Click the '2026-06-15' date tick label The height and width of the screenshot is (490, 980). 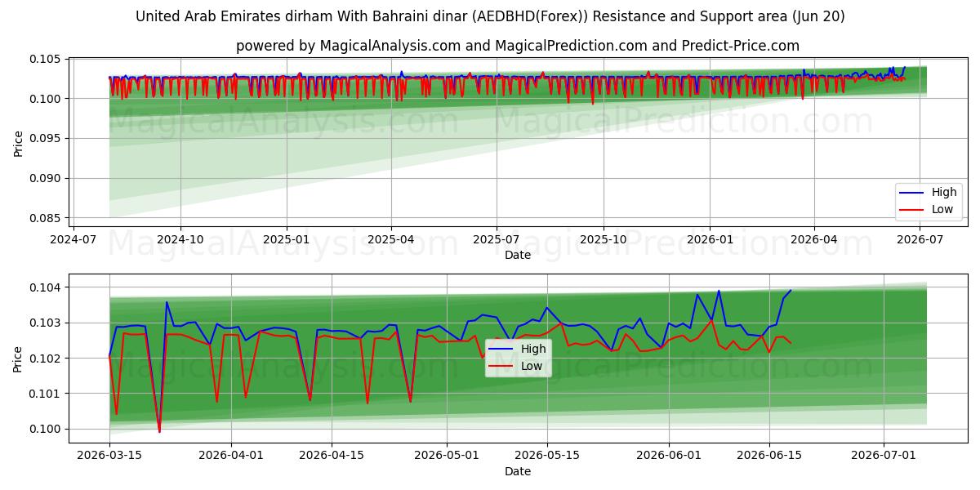[769, 457]
